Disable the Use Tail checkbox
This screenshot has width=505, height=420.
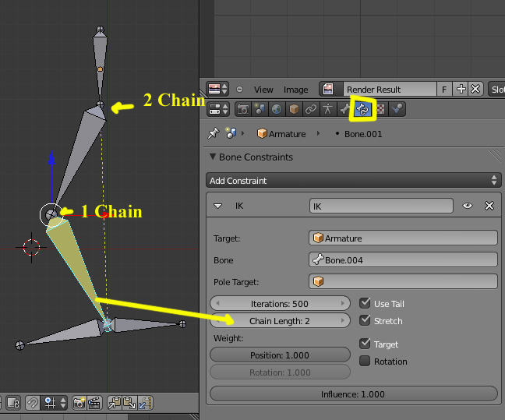[365, 303]
